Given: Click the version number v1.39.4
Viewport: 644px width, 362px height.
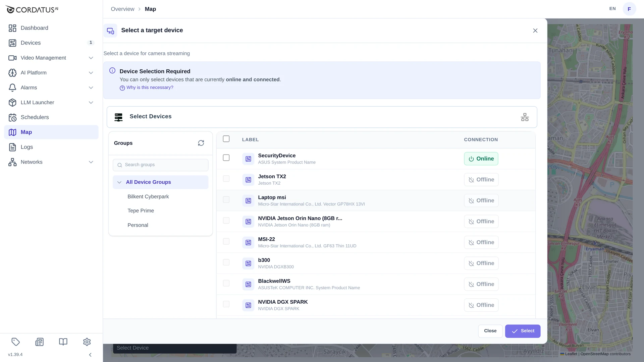Looking at the screenshot, I should (15, 355).
